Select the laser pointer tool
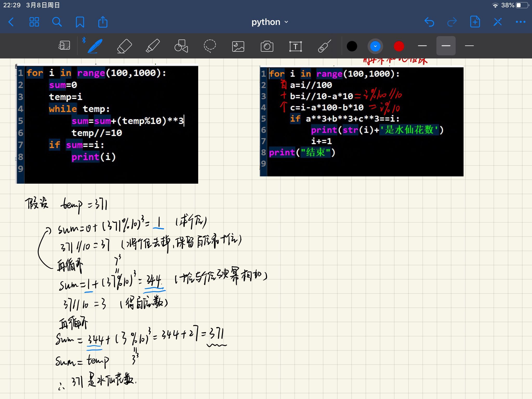The height and width of the screenshot is (399, 532). coord(324,46)
